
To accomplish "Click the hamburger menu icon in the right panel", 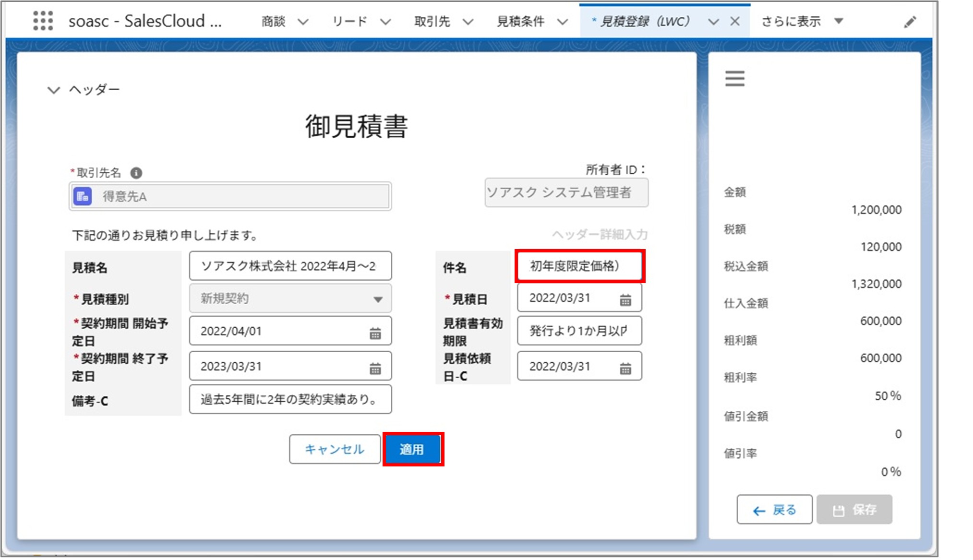I will [734, 78].
